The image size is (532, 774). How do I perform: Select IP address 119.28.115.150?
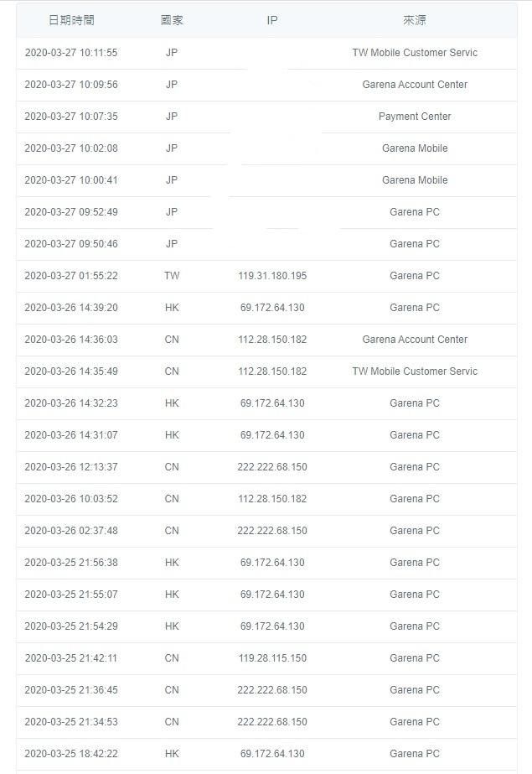tap(272, 658)
